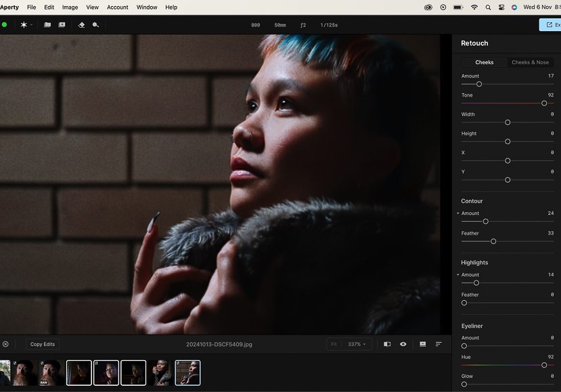The width and height of the screenshot is (561, 392).
Task: Open the Image menu
Action: (x=70, y=7)
